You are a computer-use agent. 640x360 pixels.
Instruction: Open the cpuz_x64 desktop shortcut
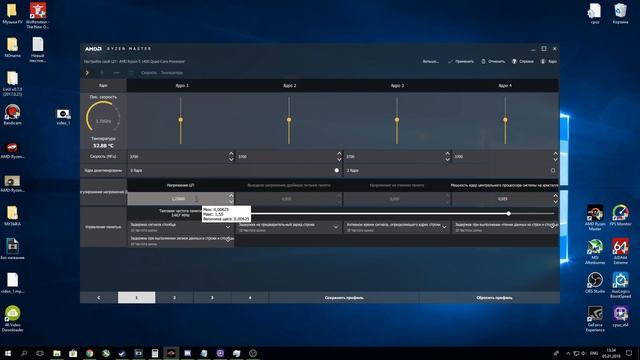[620, 317]
